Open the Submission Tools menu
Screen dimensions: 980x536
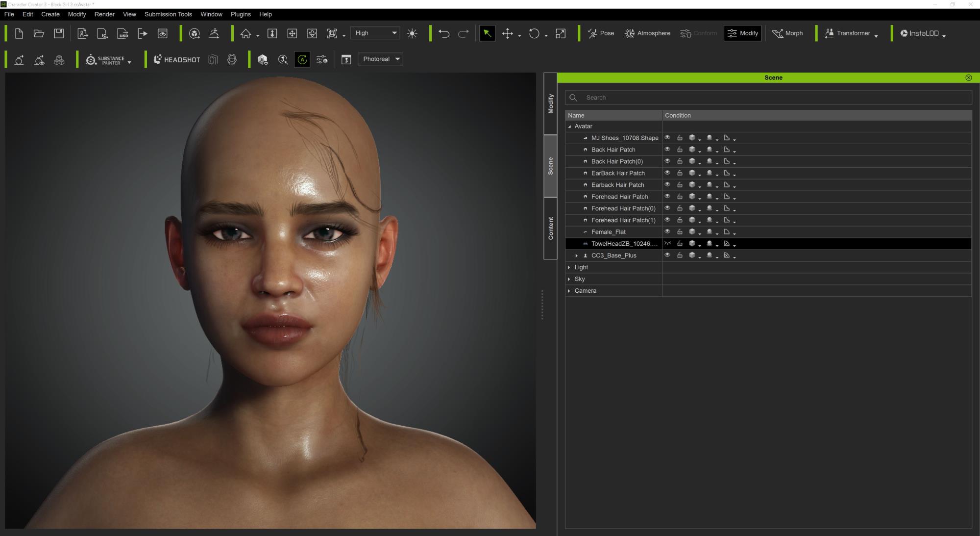(x=168, y=14)
